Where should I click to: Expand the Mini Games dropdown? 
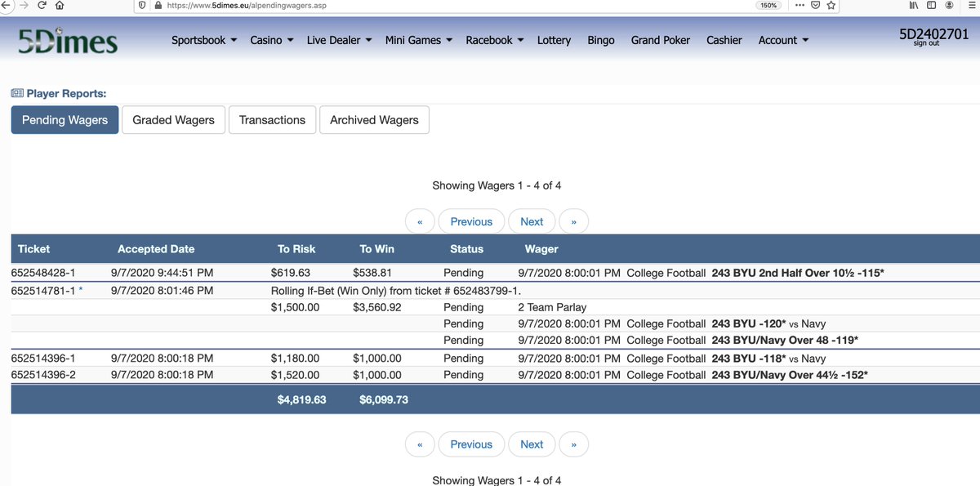pos(419,40)
